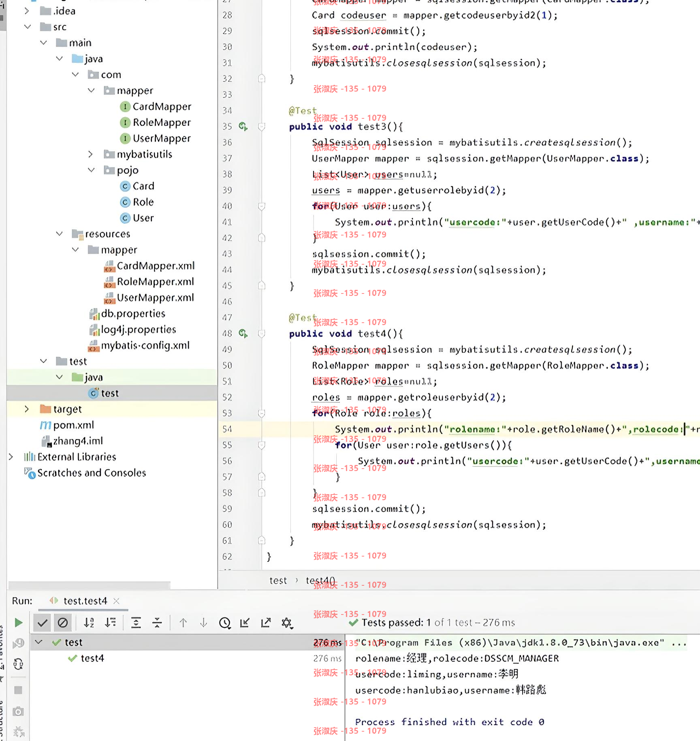Click the camera dump threads icon
The width and height of the screenshot is (700, 741).
point(18,711)
